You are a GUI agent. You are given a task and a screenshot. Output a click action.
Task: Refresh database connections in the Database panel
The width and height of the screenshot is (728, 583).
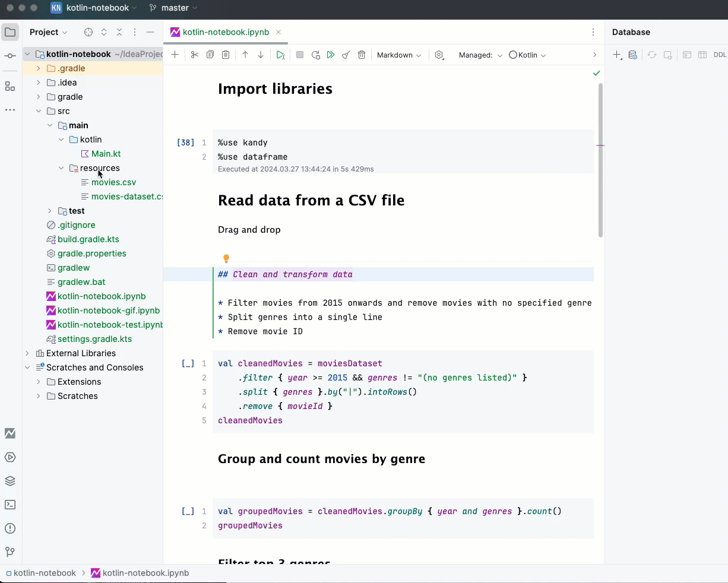click(651, 55)
